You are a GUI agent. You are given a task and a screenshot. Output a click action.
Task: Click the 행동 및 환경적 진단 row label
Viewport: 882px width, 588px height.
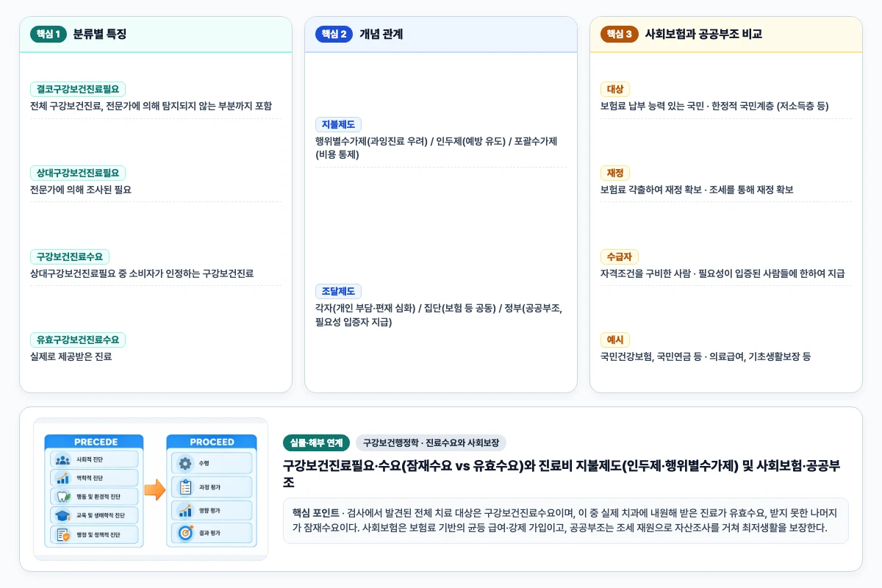pyautogui.click(x=98, y=497)
